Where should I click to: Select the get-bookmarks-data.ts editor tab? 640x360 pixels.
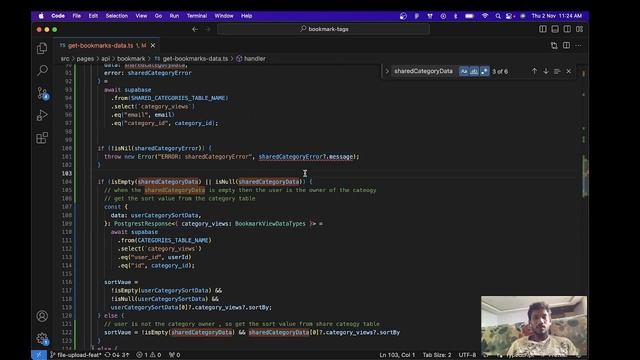(107, 45)
